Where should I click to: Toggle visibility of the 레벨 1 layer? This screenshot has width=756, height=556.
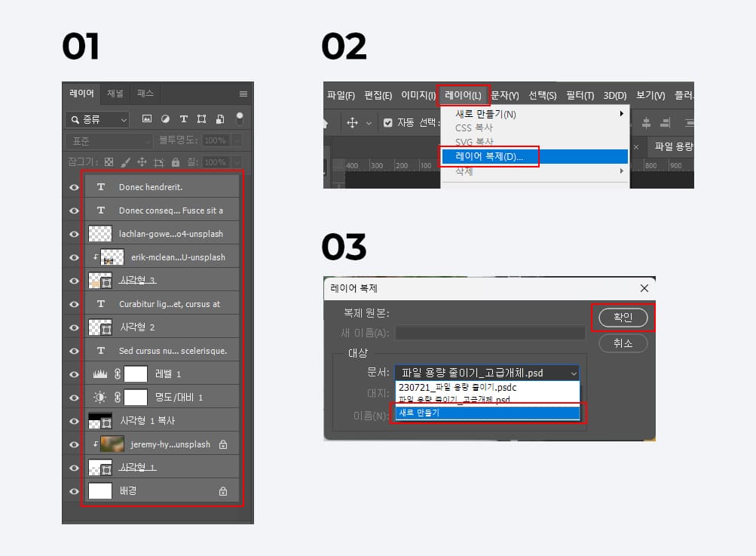pyautogui.click(x=74, y=373)
